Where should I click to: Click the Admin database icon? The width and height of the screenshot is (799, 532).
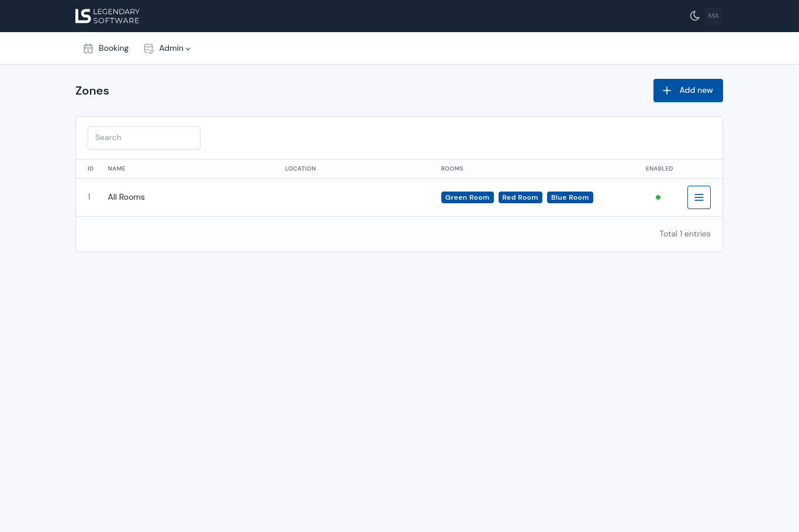[148, 48]
